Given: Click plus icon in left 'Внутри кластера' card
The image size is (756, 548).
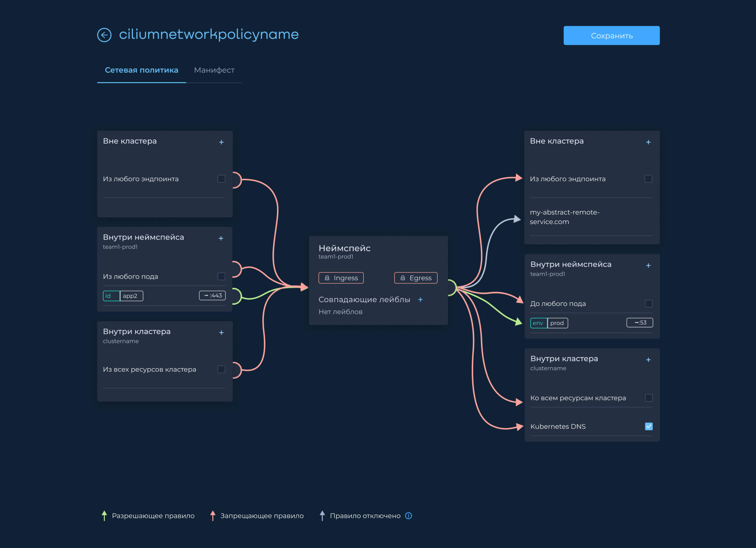Looking at the screenshot, I should click(221, 333).
